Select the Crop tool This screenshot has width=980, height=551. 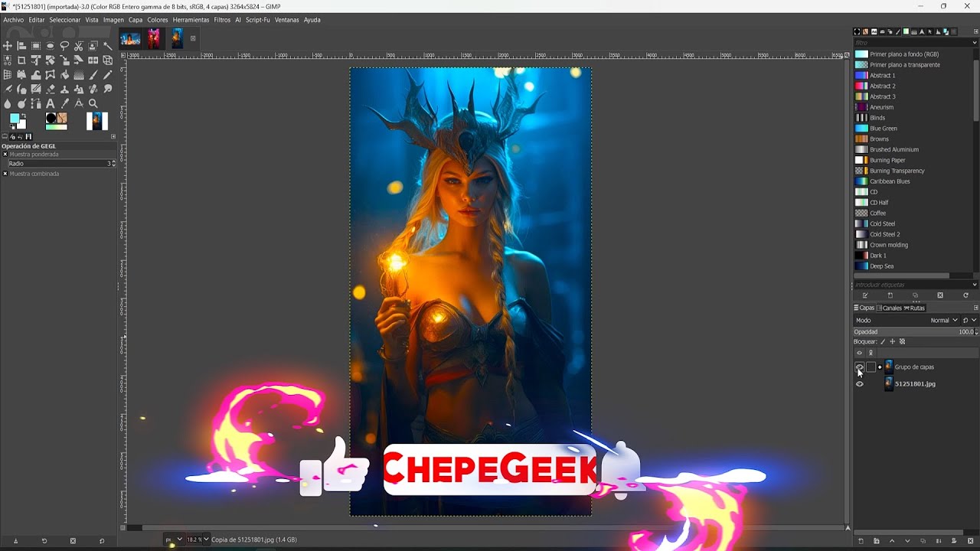point(21,60)
